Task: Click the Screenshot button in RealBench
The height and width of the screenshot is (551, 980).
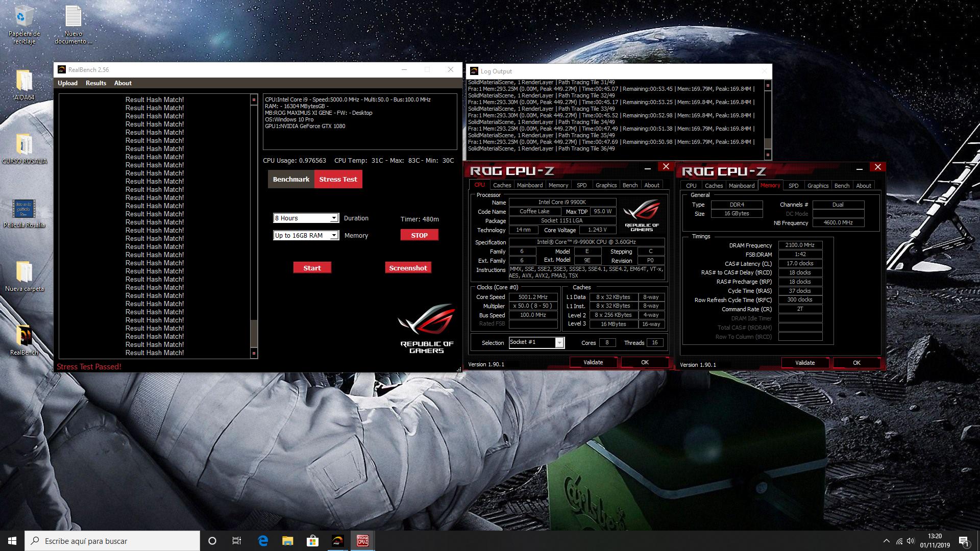Action: (408, 268)
